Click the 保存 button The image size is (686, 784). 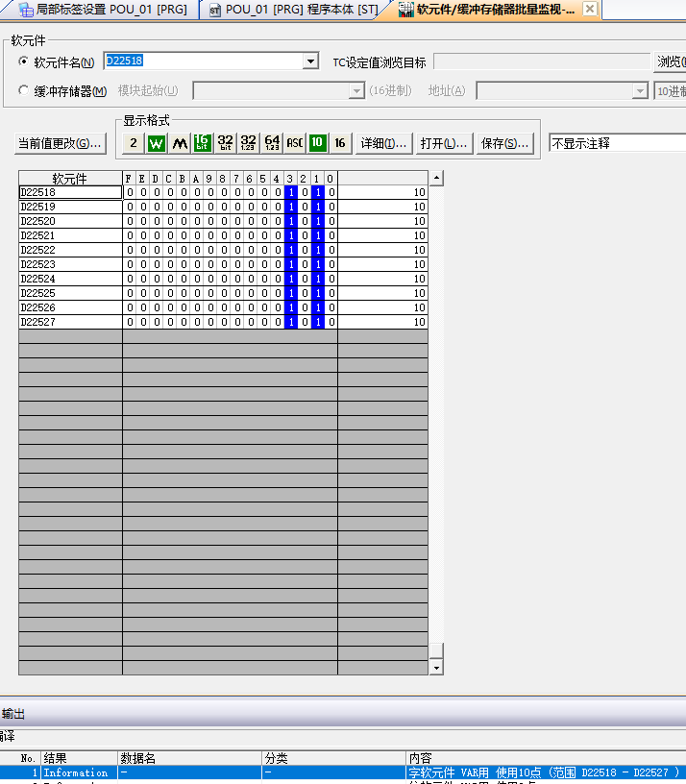(x=505, y=143)
